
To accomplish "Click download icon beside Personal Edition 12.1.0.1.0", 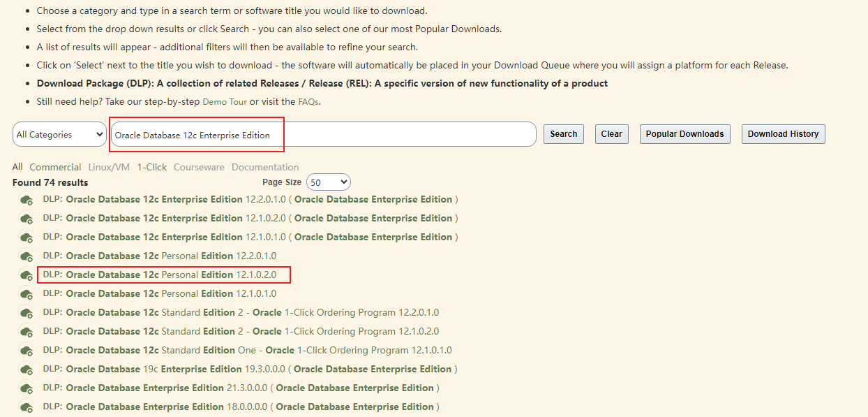I will tap(27, 294).
